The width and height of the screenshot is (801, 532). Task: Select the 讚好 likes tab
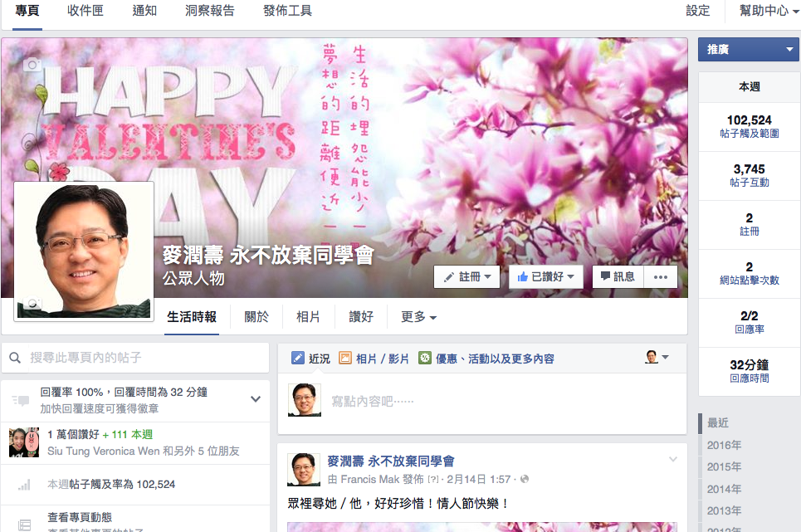tap(361, 317)
